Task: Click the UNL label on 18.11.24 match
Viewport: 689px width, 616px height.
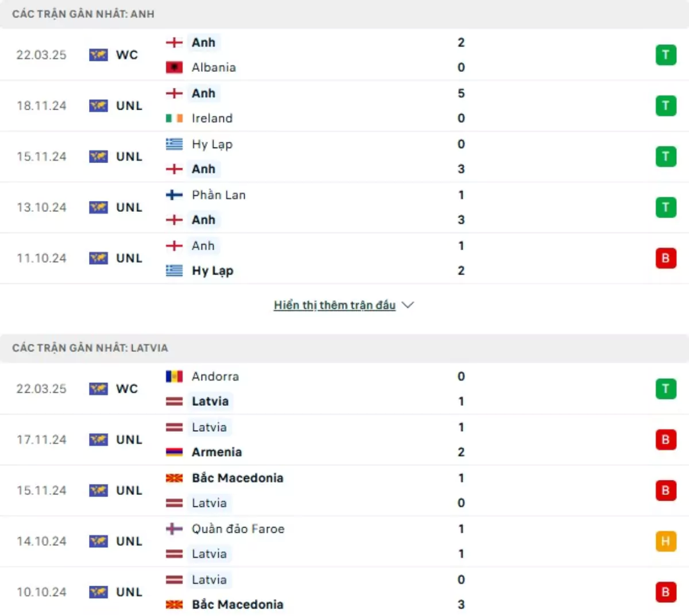Action: point(129,106)
